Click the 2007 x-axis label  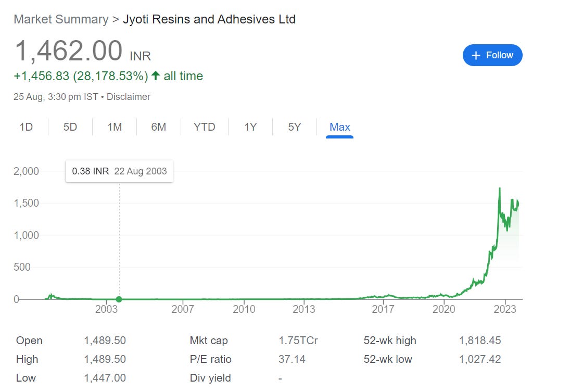(183, 309)
